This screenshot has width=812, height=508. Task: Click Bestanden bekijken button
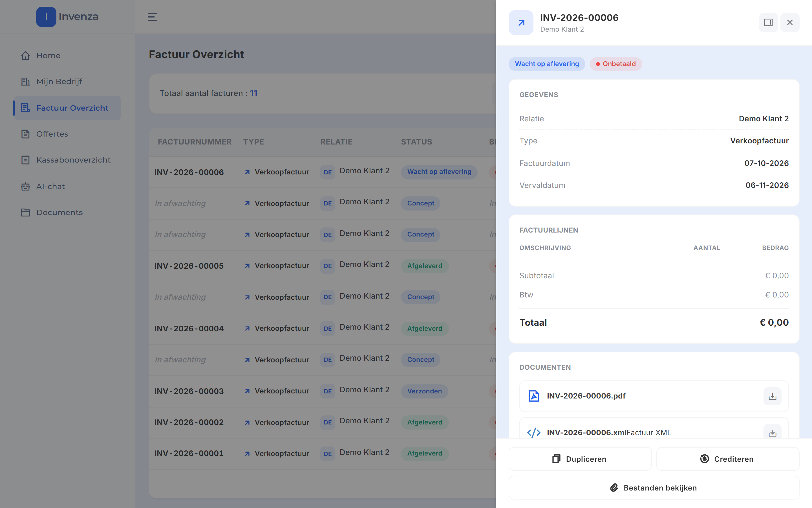[654, 488]
